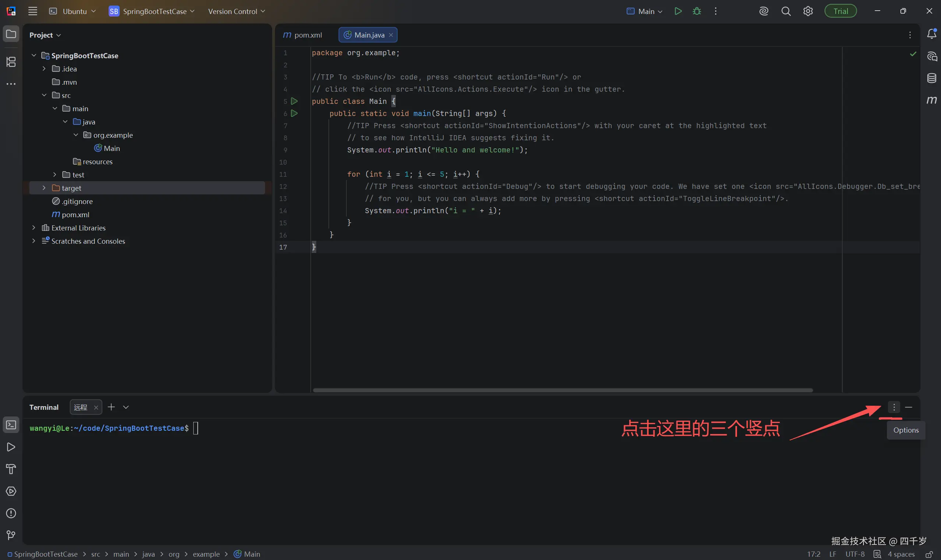The image size is (941, 560).
Task: Click Search Everywhere magnifier icon
Action: point(786,11)
